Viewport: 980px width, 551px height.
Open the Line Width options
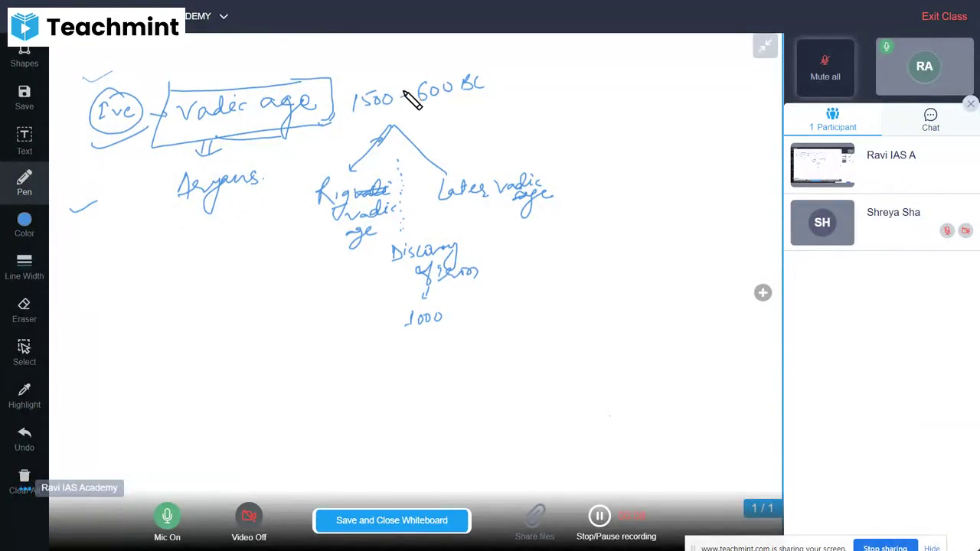(x=24, y=267)
